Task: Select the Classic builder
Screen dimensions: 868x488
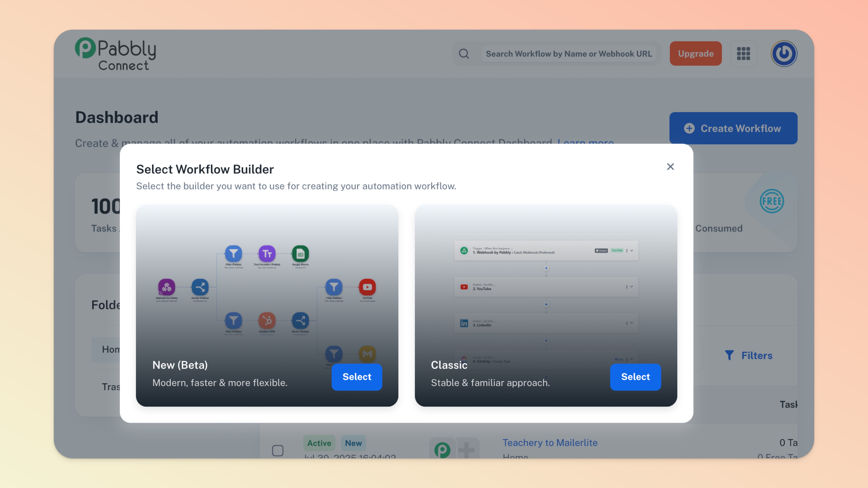Action: [635, 377]
